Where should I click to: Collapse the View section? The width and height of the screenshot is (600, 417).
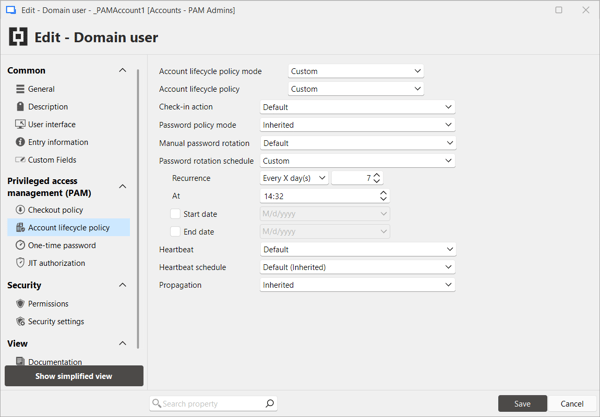coord(122,343)
